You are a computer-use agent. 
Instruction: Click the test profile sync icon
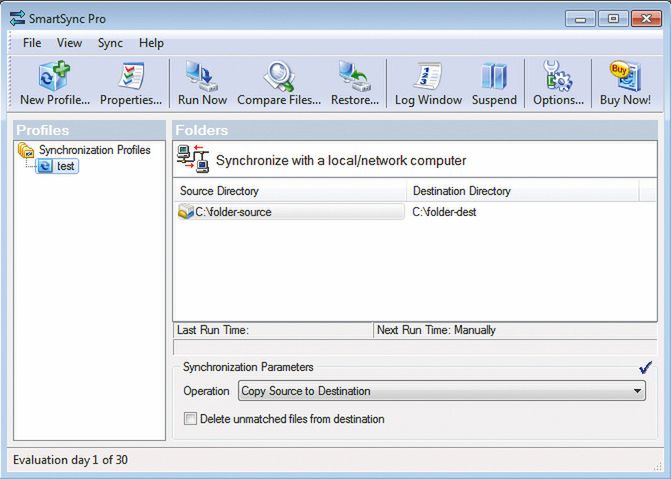click(x=45, y=166)
